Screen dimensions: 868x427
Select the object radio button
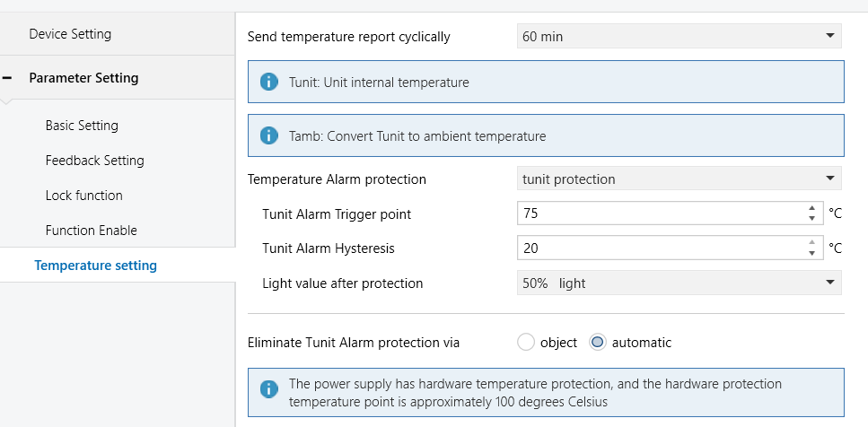click(x=526, y=343)
